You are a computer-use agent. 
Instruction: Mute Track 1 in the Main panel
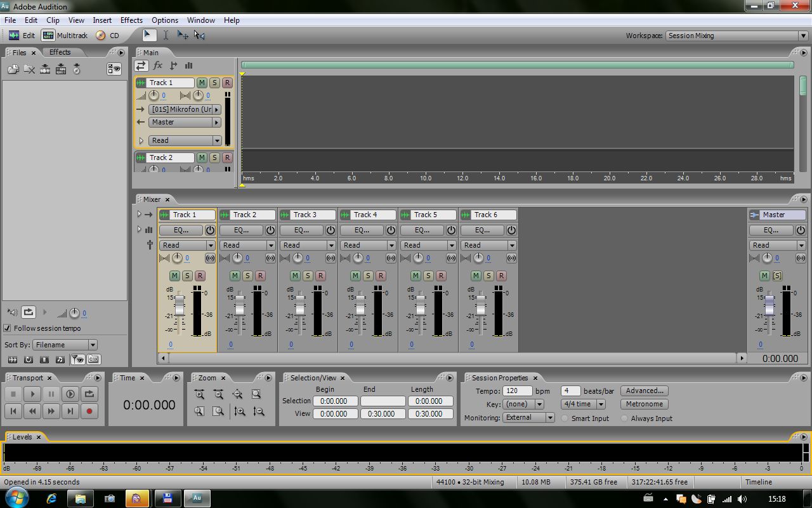(x=202, y=83)
